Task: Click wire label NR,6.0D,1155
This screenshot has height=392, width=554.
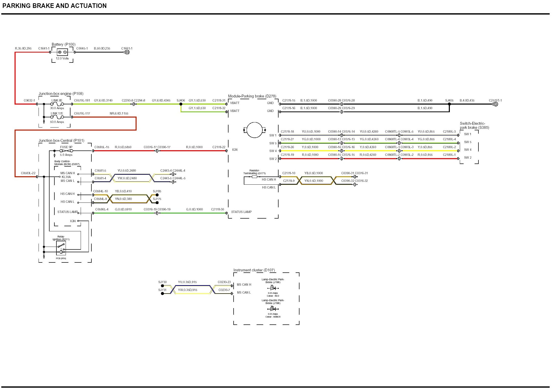Action: pos(119,113)
